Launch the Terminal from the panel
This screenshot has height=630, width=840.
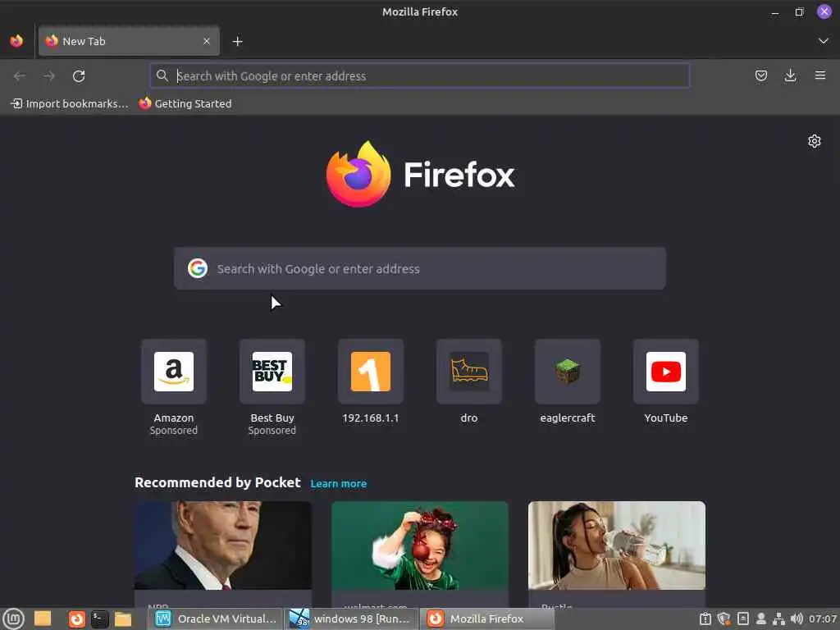99,619
